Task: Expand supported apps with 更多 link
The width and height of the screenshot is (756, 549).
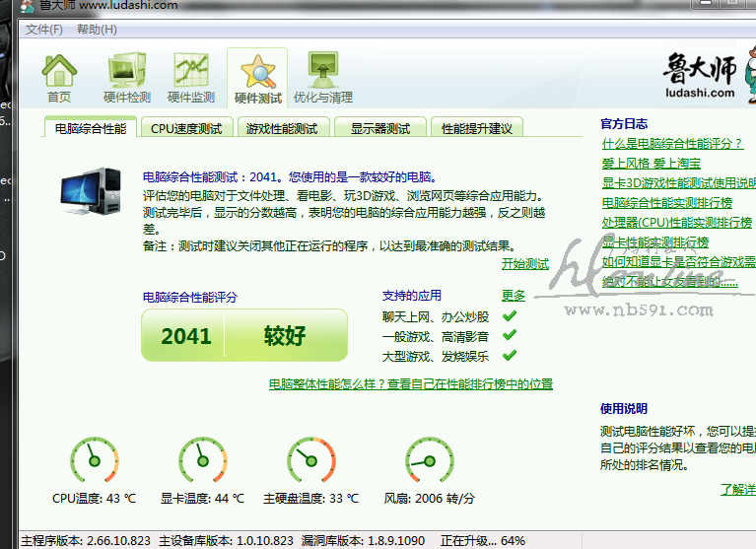Action: [x=513, y=295]
